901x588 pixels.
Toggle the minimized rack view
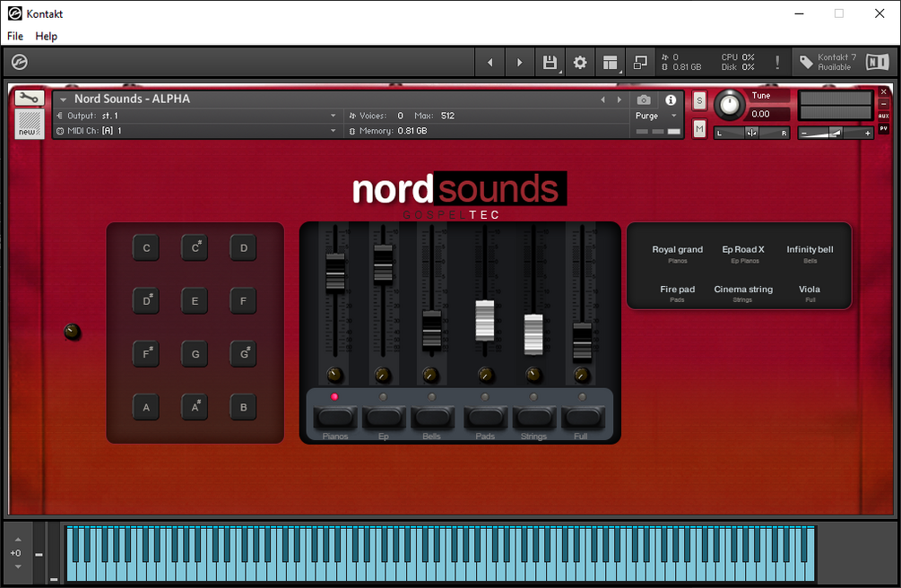(640, 62)
